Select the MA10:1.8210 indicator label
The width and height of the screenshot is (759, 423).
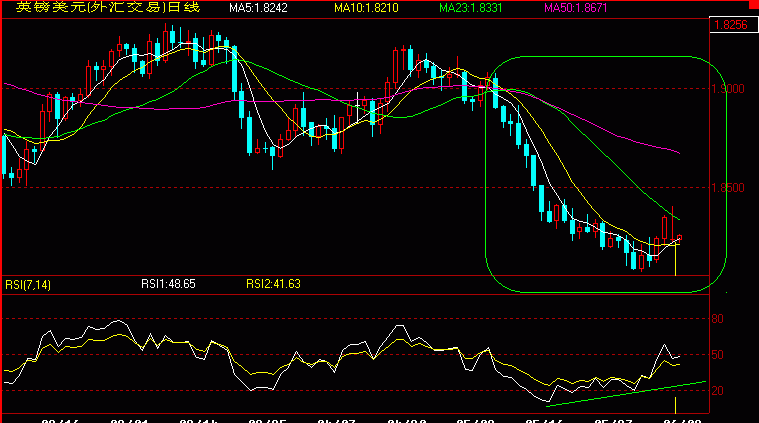tap(366, 8)
